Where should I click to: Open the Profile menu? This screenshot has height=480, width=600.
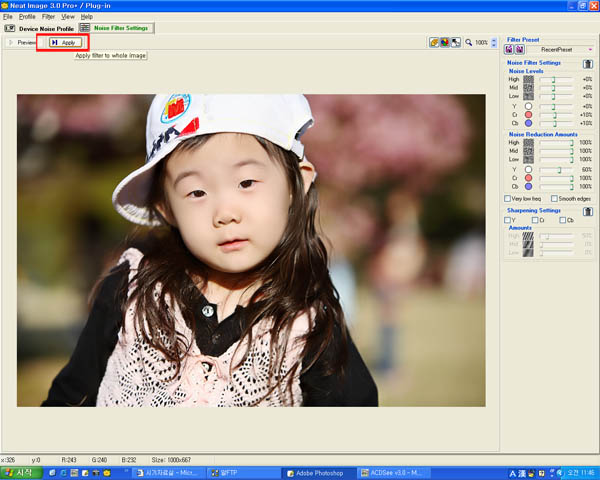[x=27, y=17]
